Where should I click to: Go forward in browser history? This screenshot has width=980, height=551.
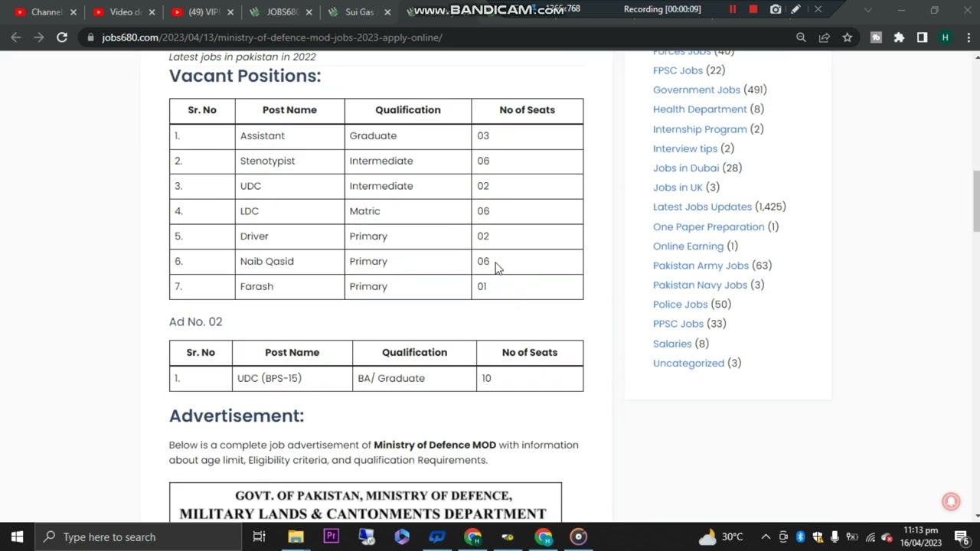click(x=39, y=37)
